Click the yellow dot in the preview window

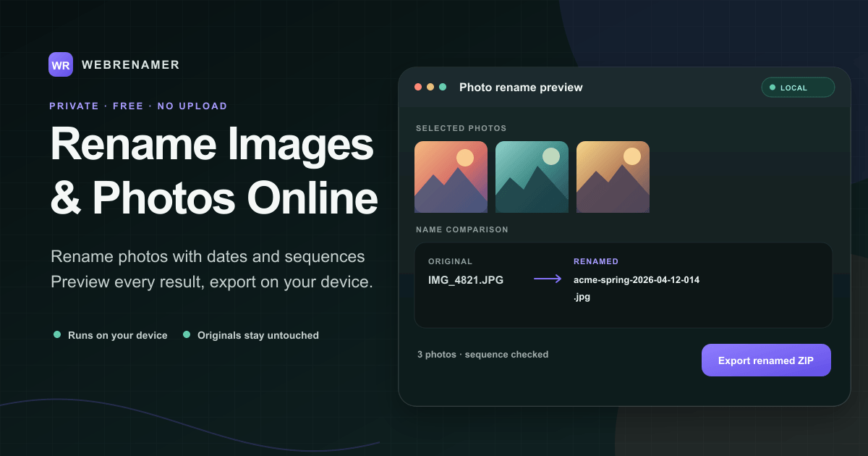tap(430, 87)
